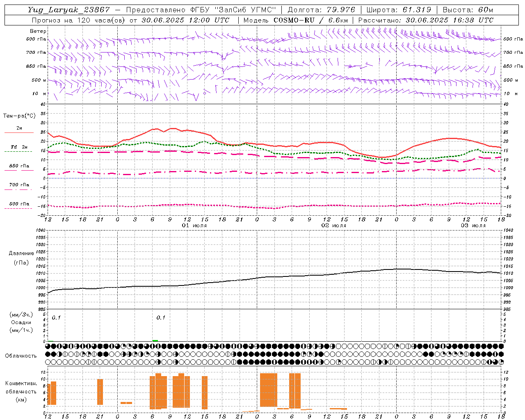Click the '01 июля' date label

tap(194, 226)
